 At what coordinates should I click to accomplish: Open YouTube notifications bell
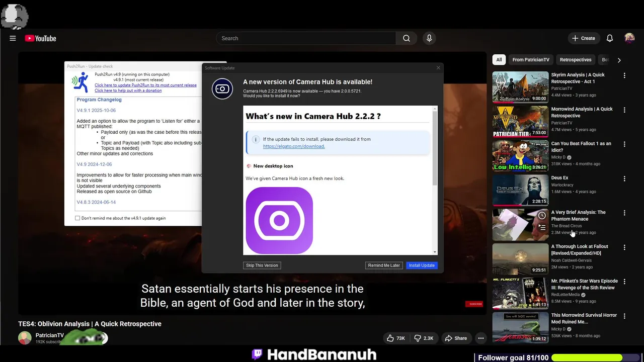pyautogui.click(x=610, y=38)
